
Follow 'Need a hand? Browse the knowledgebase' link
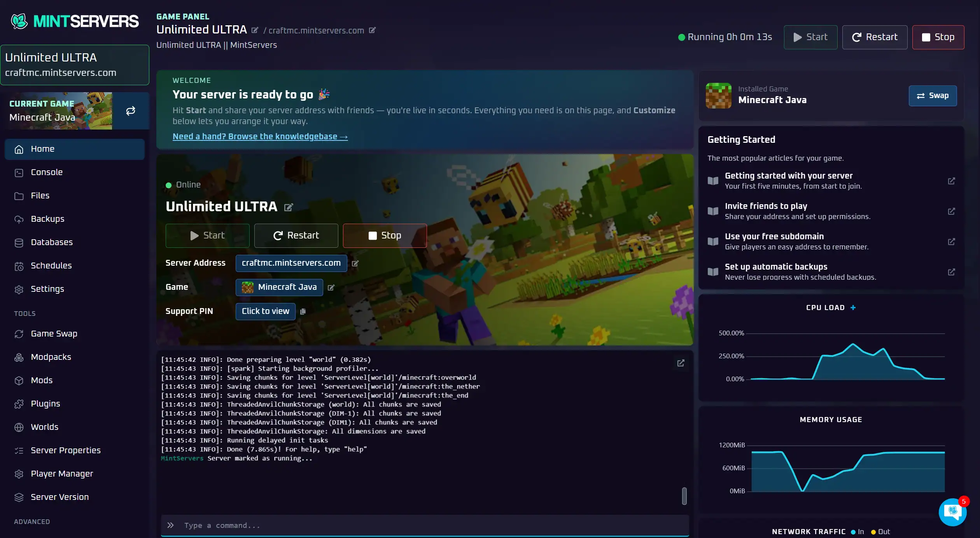tap(260, 137)
